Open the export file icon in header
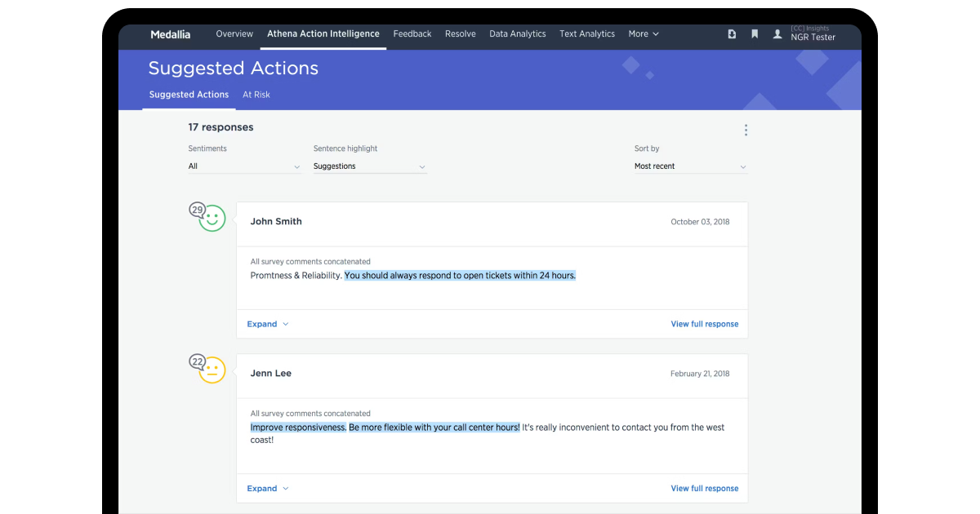 coord(732,34)
